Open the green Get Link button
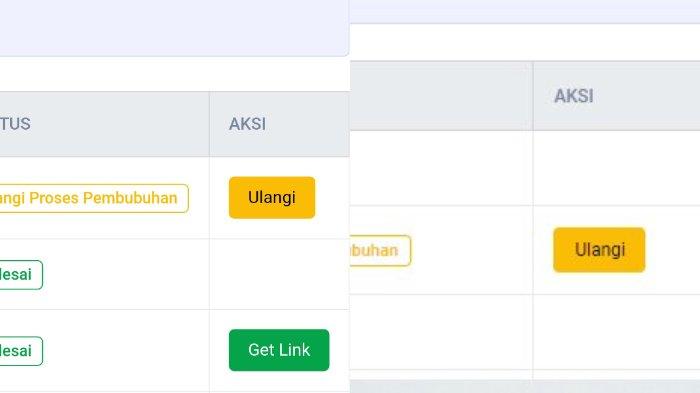 (x=279, y=350)
